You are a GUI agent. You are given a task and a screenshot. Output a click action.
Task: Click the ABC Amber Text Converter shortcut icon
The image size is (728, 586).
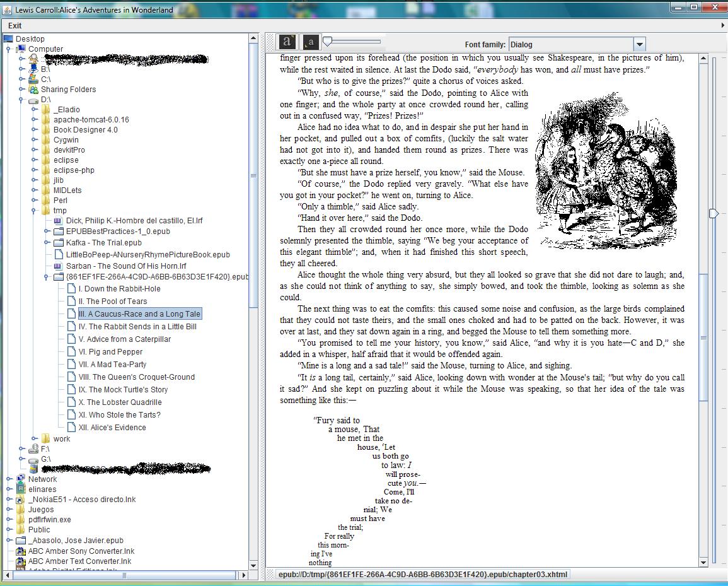[x=21, y=561]
